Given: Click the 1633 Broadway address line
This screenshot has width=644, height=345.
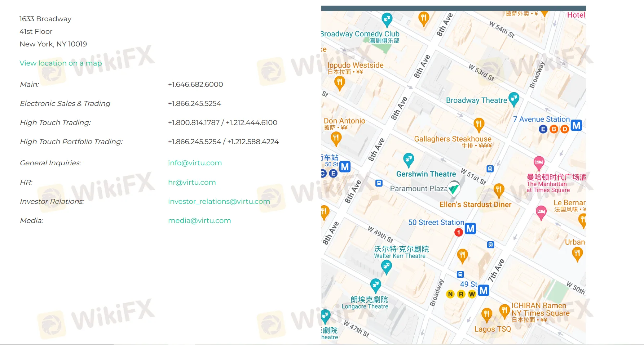Looking at the screenshot, I should [x=45, y=19].
